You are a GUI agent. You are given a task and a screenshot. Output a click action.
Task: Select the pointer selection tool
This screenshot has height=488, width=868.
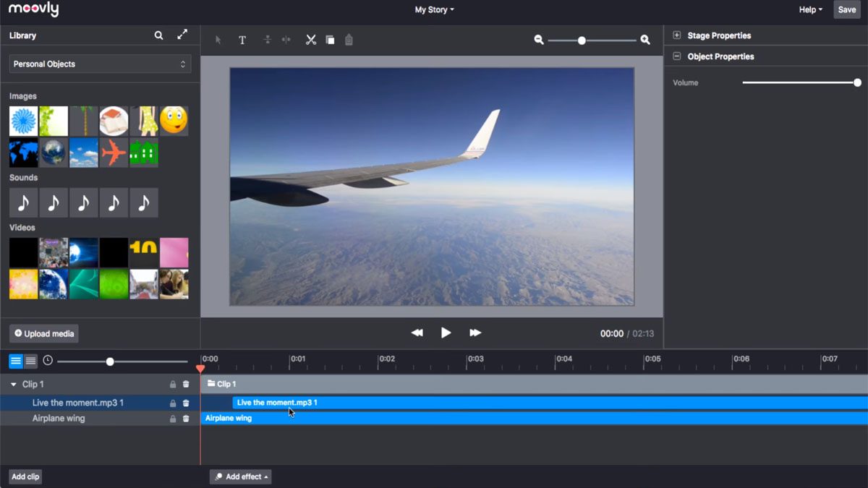(x=218, y=40)
